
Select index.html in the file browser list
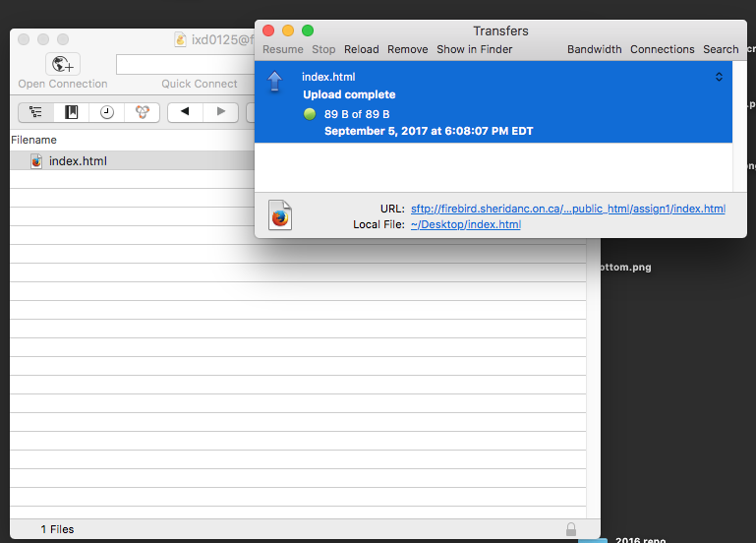click(78, 161)
